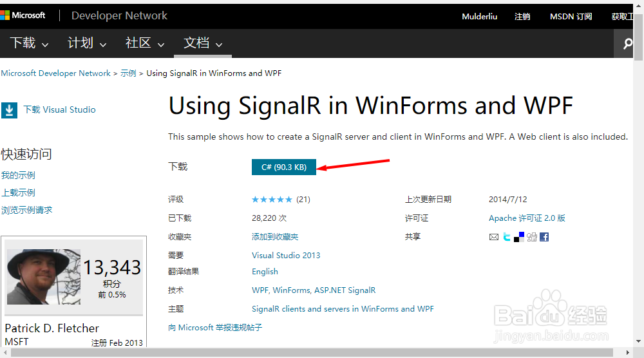Click the horizontal scrollbar left arrow

coord(5,353)
